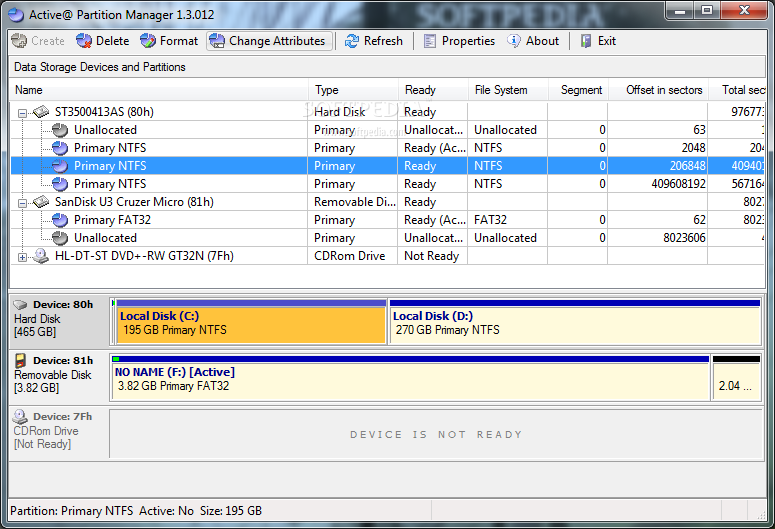Sort by the Name column header
775x529 pixels.
click(x=159, y=90)
